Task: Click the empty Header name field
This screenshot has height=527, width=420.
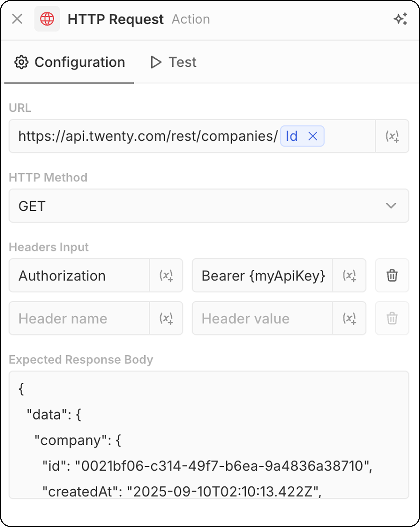Action: 79,318
